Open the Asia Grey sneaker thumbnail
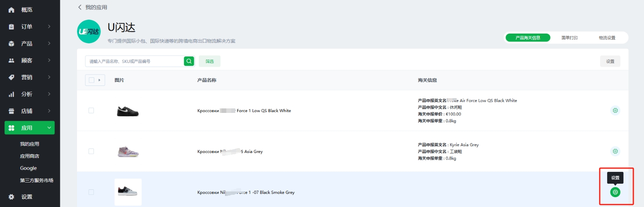 click(128, 151)
